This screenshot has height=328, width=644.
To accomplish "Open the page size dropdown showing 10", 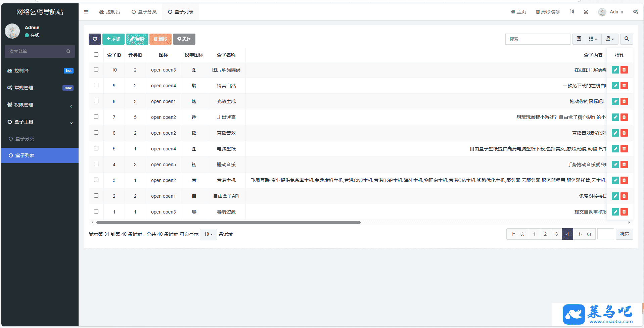I will click(208, 234).
